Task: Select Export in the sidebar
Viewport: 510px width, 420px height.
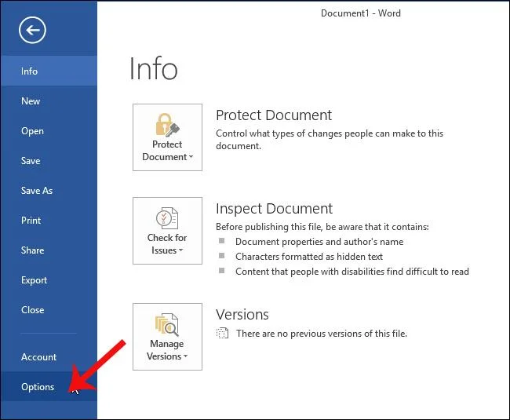Action: point(49,280)
